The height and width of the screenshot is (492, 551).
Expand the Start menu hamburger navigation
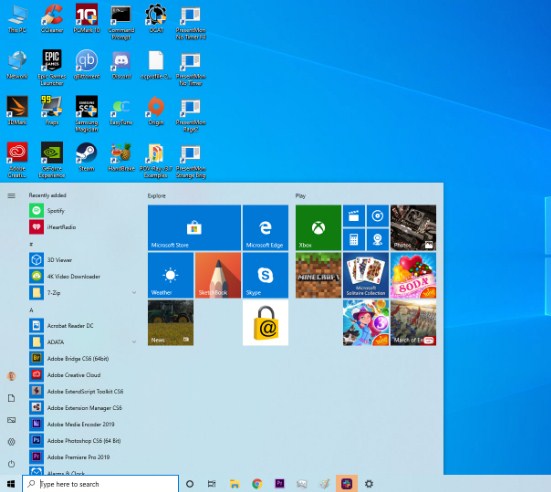coord(11,195)
